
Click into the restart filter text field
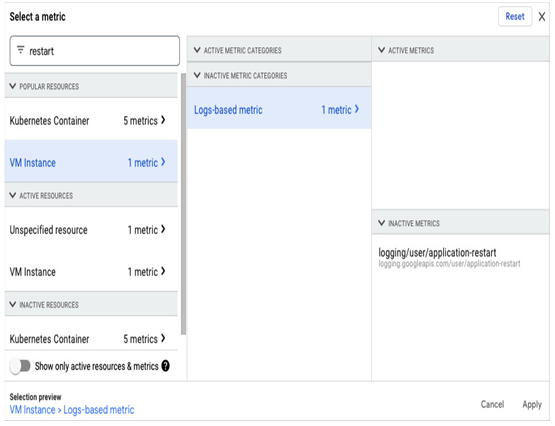pyautogui.click(x=95, y=51)
